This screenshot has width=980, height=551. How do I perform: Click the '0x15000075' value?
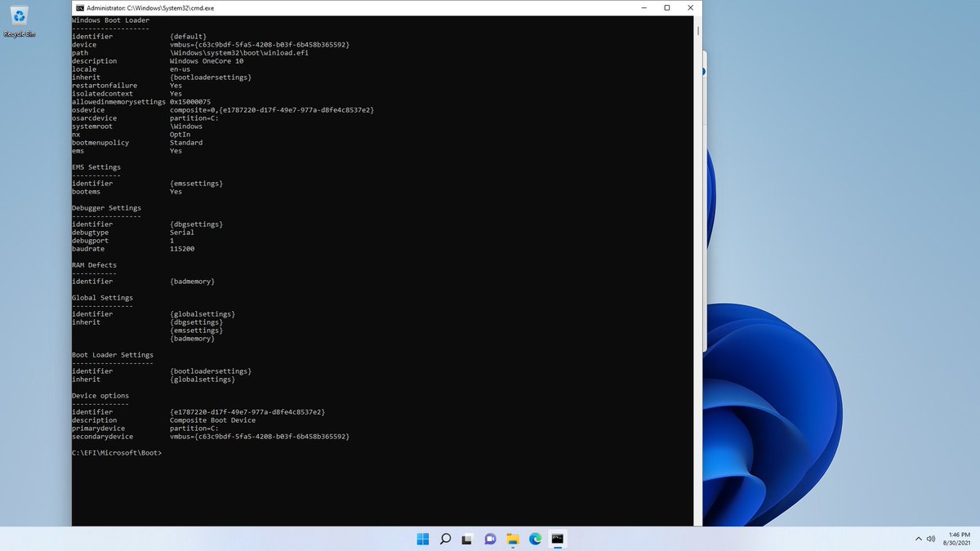[190, 101]
